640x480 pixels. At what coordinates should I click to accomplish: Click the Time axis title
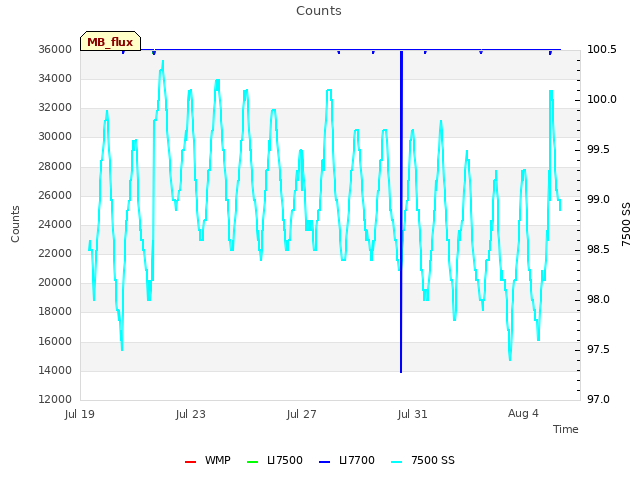pos(566,429)
